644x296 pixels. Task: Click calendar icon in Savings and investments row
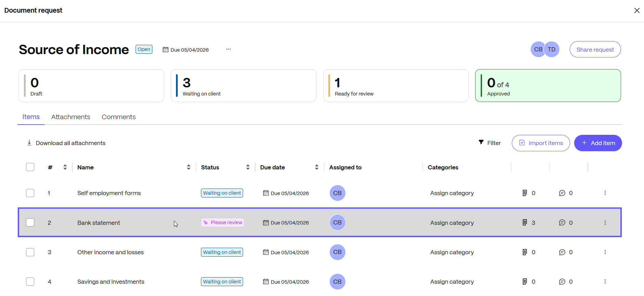[266, 282]
